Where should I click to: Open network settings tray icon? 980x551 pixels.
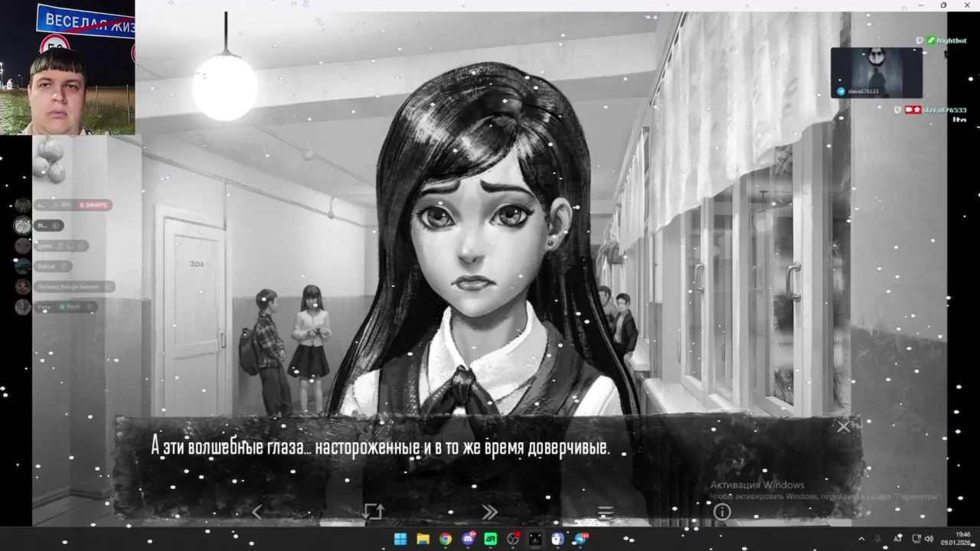[x=916, y=539]
